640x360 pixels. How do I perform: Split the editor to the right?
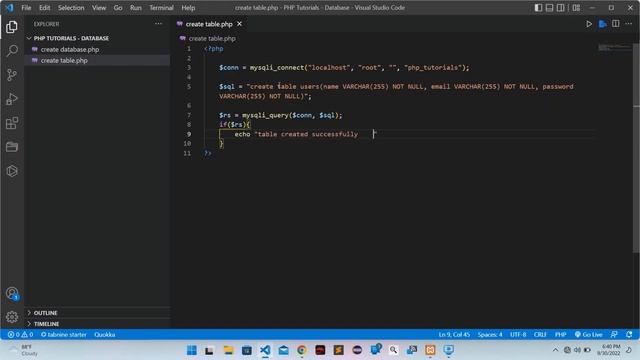(616, 24)
